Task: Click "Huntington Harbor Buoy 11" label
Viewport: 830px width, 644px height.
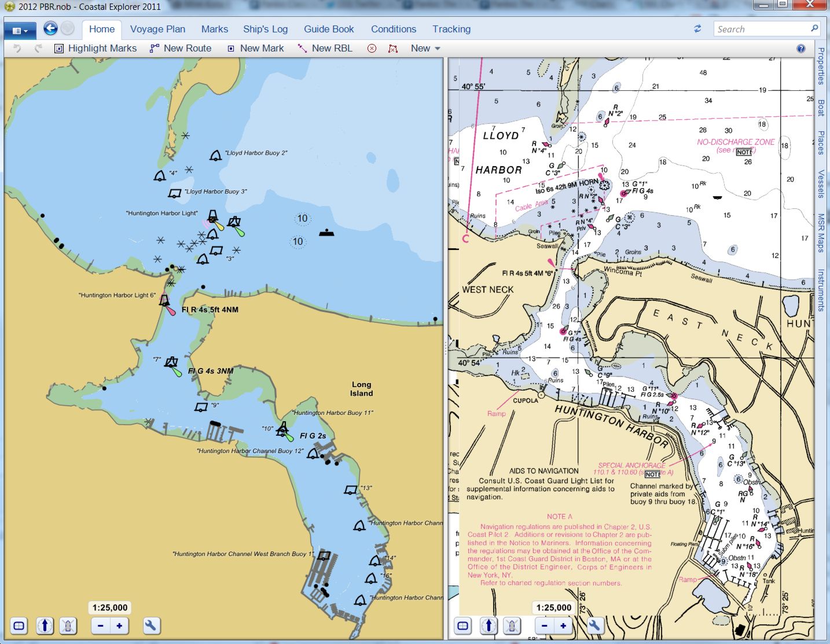Action: pos(333,413)
